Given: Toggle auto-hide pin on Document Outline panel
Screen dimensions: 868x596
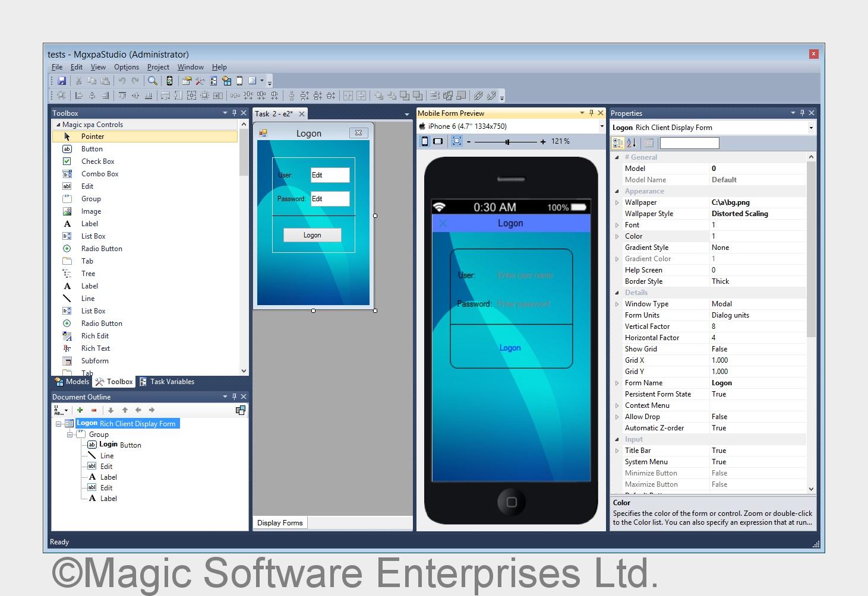Looking at the screenshot, I should click(234, 397).
